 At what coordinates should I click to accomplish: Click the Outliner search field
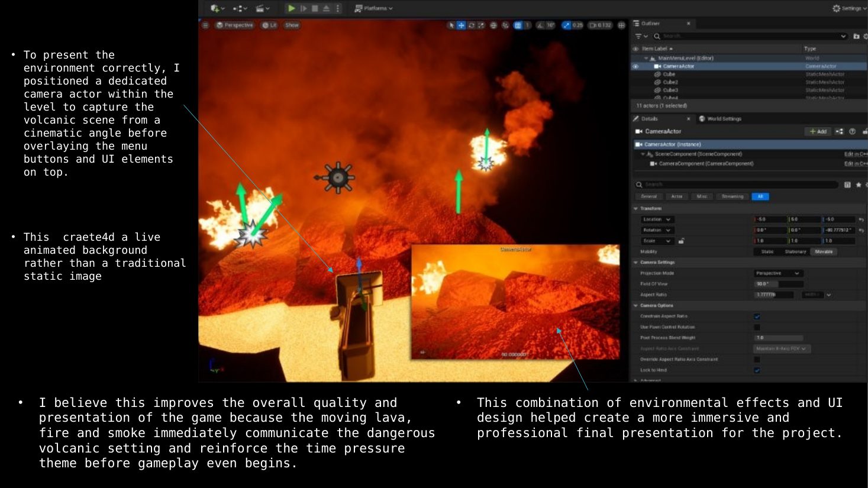click(750, 36)
